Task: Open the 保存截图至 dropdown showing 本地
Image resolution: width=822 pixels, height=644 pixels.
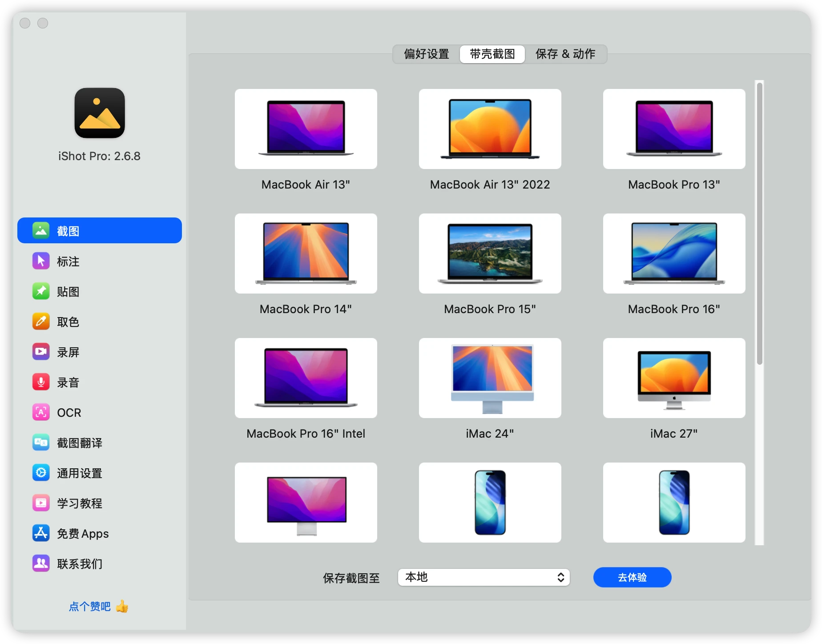Action: pos(484,577)
